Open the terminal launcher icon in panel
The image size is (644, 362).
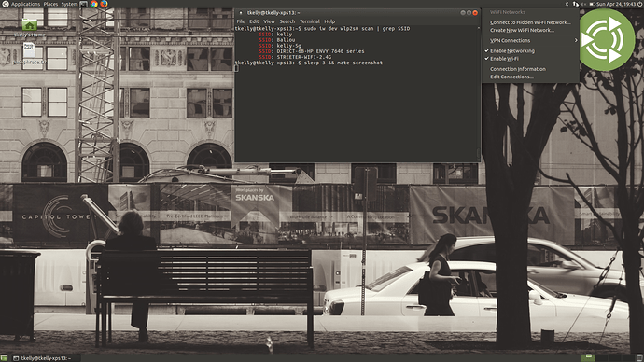click(83, 4)
